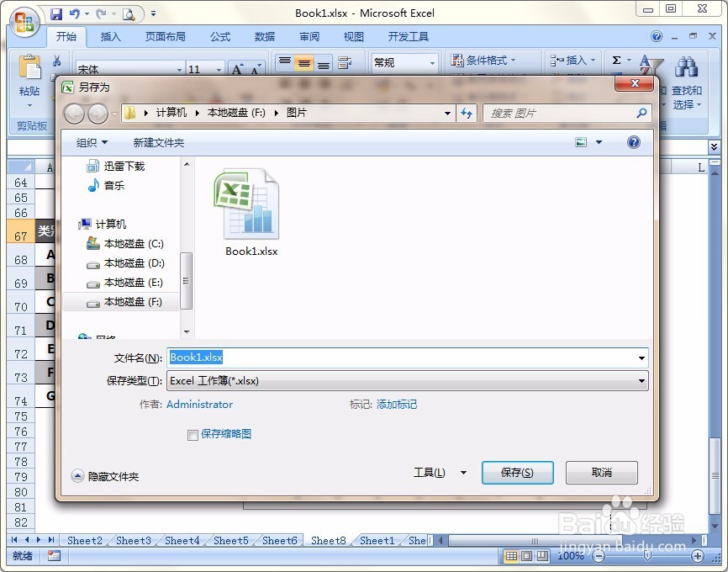Click the navigation pane scrollbar thumb
The width and height of the screenshot is (728, 572).
tap(186, 281)
